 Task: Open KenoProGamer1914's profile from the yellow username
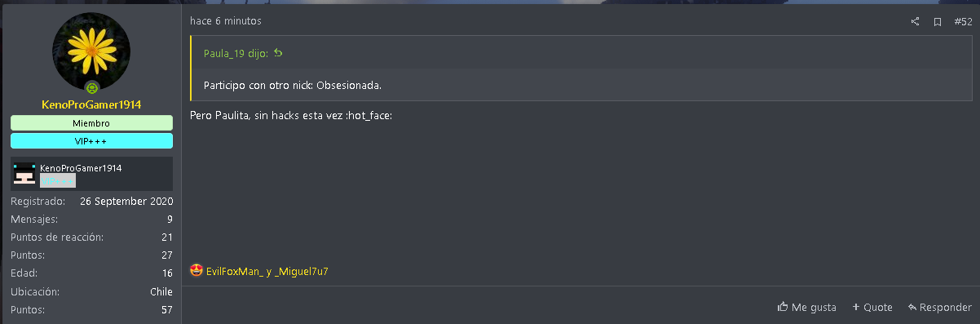[x=91, y=105]
